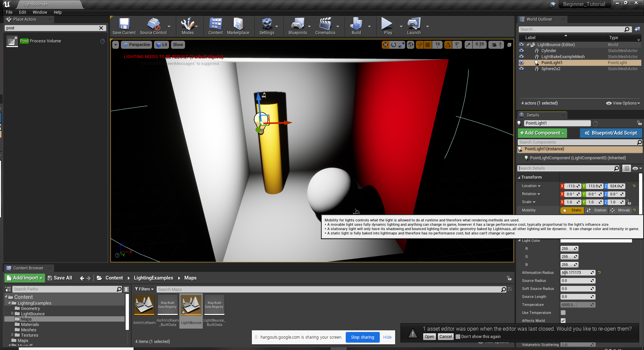Image resolution: width=644 pixels, height=350 pixels.
Task: Click the Play toolbar icon
Action: pyautogui.click(x=387, y=26)
